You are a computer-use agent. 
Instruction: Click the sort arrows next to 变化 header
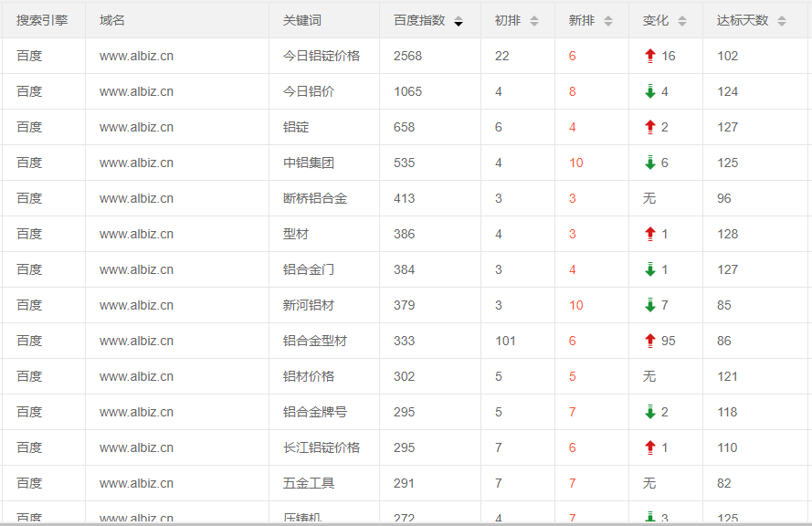coord(682,21)
